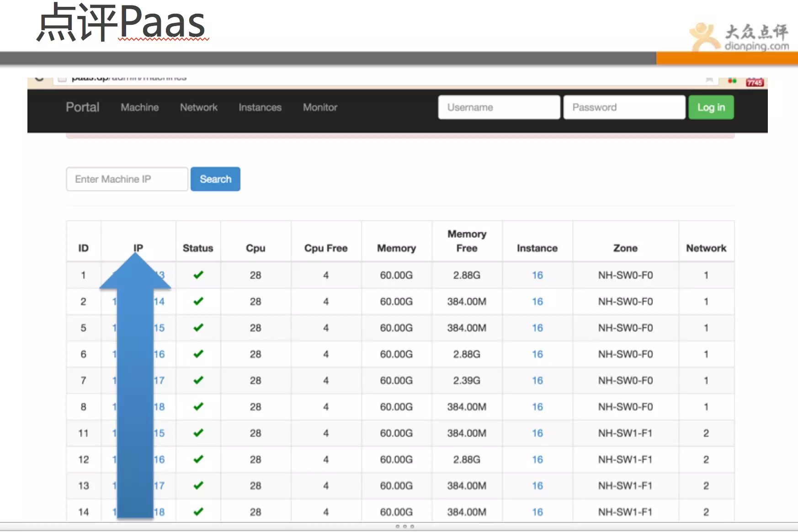798x532 pixels.
Task: Select the Network value 2 in row ID 13
Action: (x=706, y=485)
